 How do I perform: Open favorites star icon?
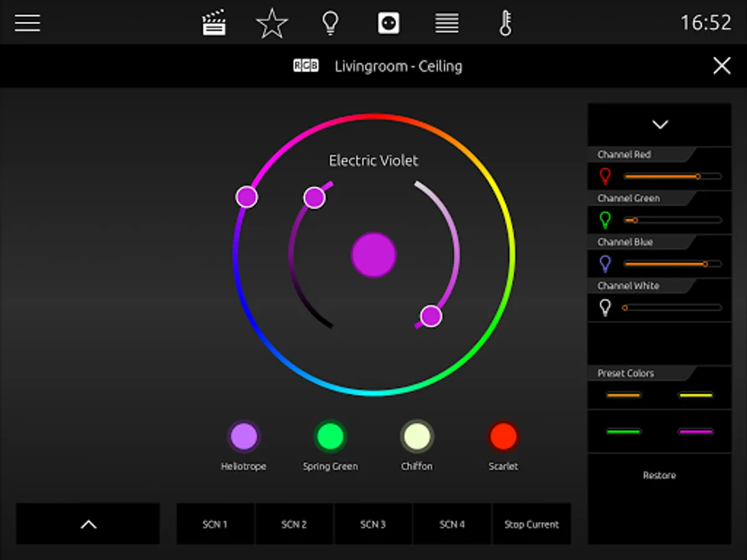pyautogui.click(x=272, y=24)
